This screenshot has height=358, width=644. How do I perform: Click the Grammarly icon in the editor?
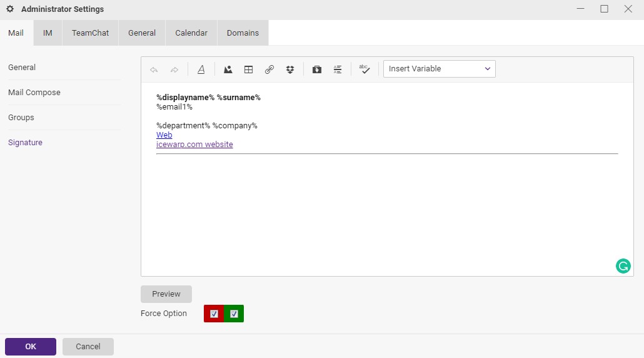pos(623,266)
